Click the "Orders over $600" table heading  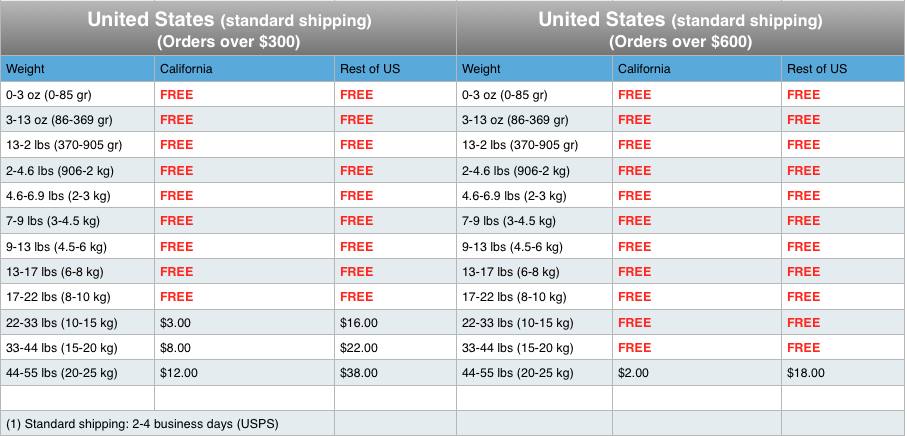tap(681, 42)
